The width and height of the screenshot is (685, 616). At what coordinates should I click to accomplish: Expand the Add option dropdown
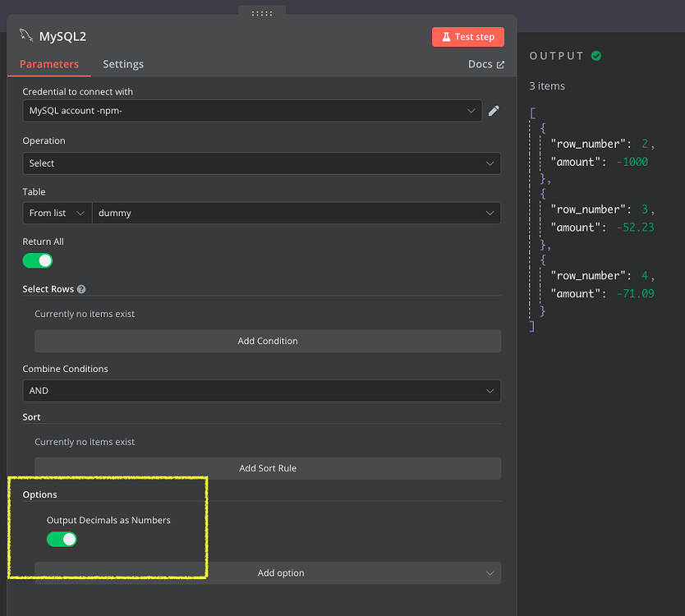pos(281,572)
